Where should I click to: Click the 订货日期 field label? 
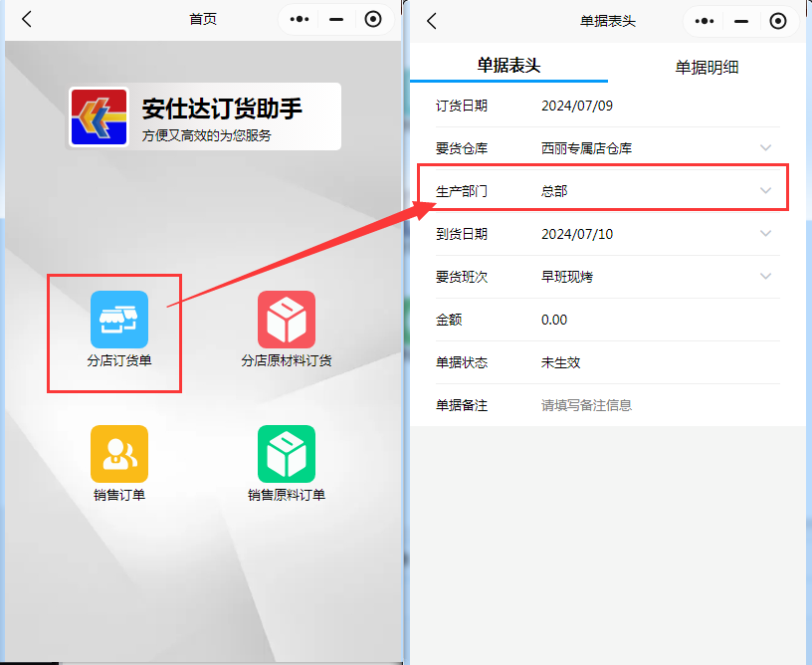tap(462, 106)
